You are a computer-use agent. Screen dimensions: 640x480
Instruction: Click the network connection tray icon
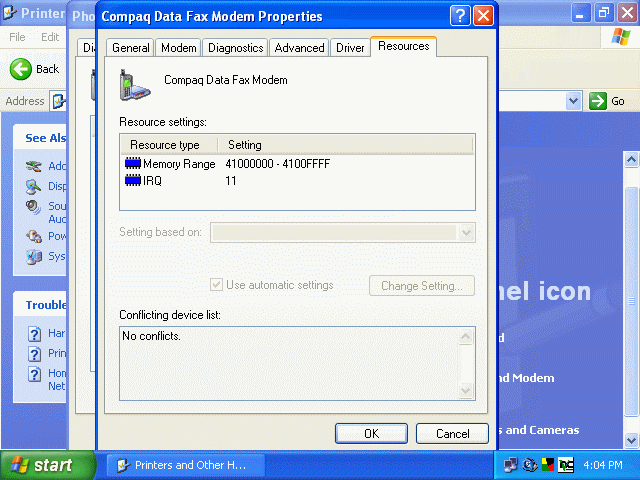[510, 465]
